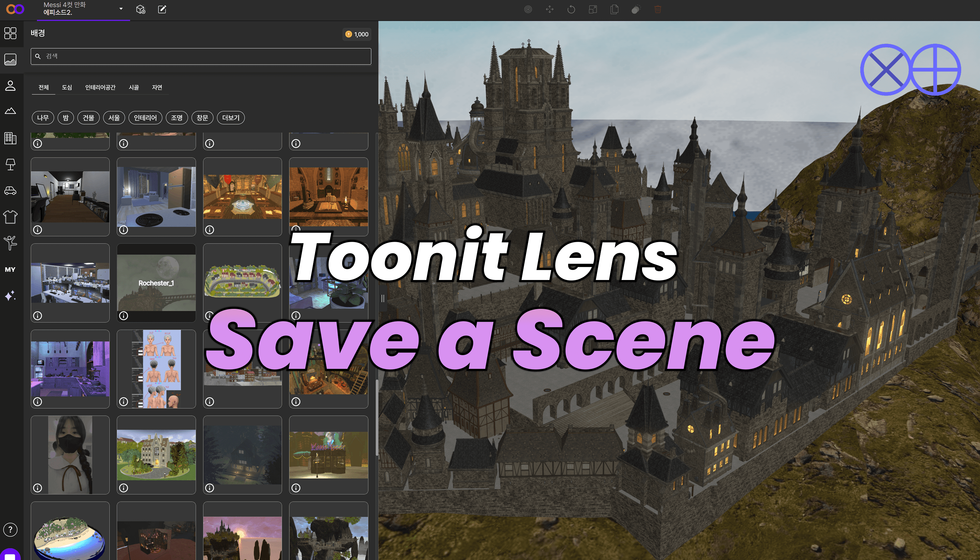Click the panel divider handle
The image size is (980, 560).
tap(383, 298)
